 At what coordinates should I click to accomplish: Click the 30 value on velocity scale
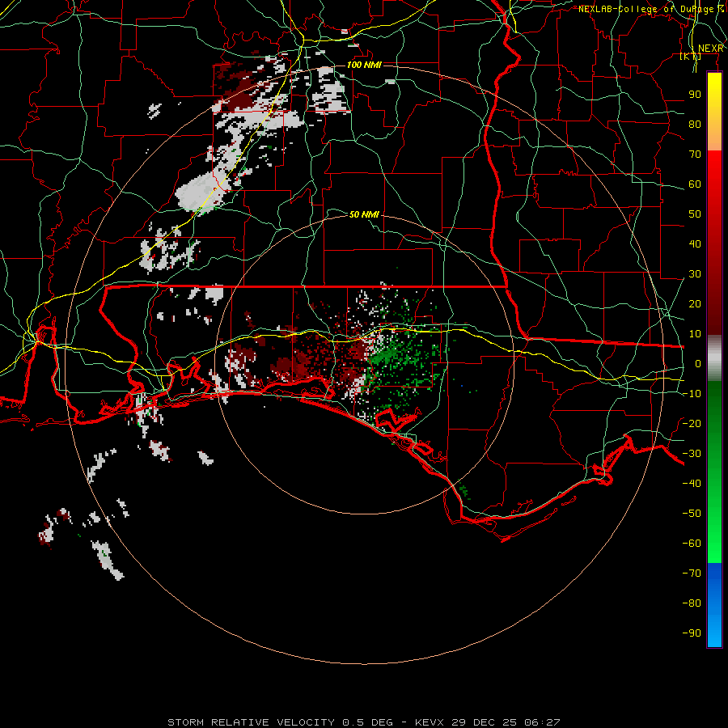[x=695, y=274]
